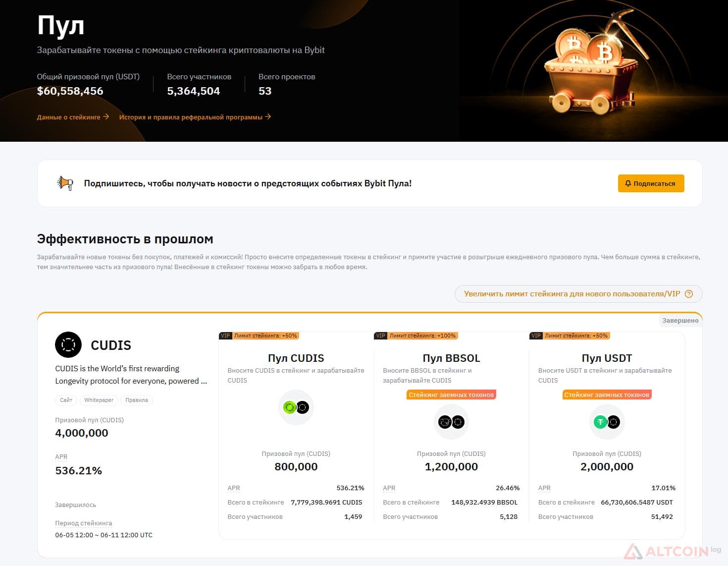Open 'Увеличить лимит стейкинга' VIP button
The width and height of the screenshot is (728, 566).
point(578,294)
